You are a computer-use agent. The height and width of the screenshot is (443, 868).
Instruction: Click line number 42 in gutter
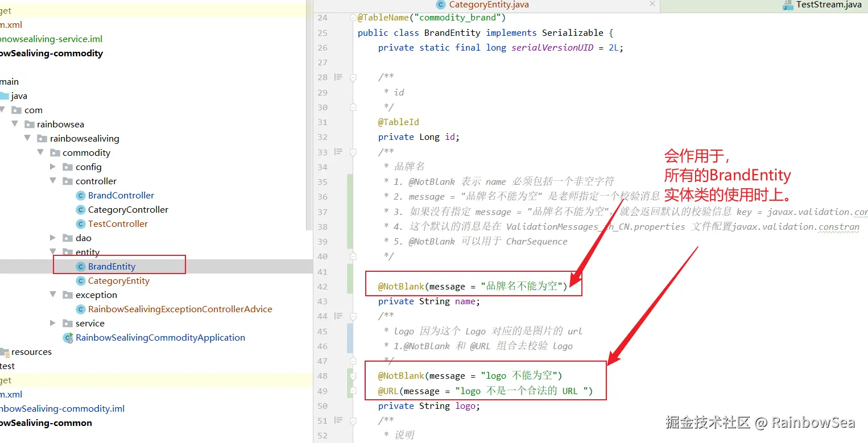(x=322, y=287)
